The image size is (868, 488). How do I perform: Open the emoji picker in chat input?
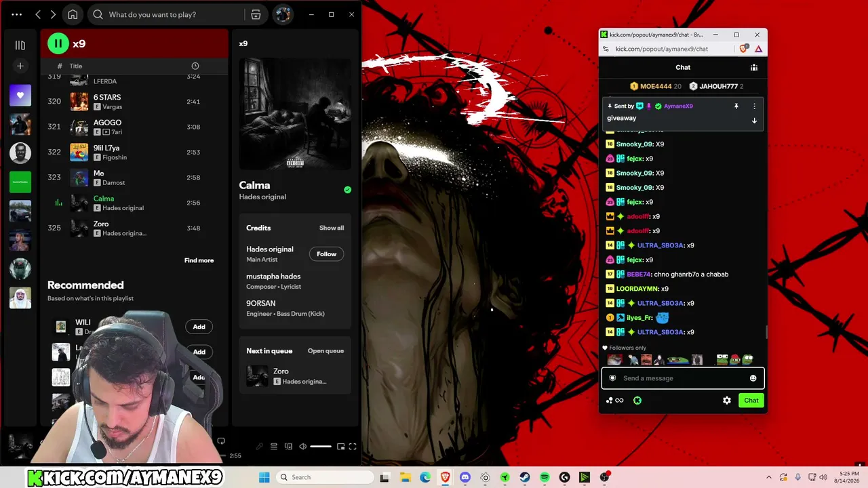tap(753, 378)
